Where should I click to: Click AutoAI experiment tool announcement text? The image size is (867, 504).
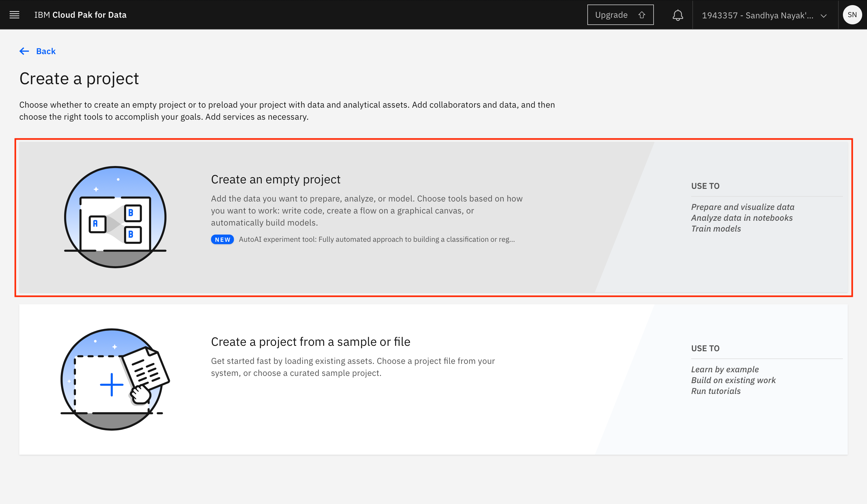click(376, 240)
